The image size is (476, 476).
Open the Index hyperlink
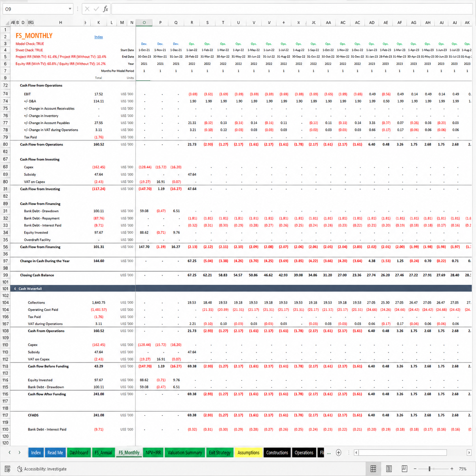99,37
